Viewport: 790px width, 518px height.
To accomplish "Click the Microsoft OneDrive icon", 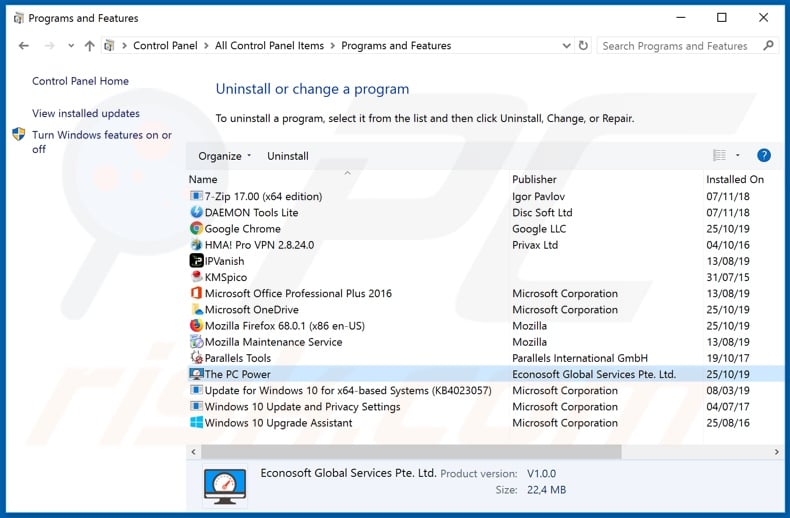I will 196,309.
